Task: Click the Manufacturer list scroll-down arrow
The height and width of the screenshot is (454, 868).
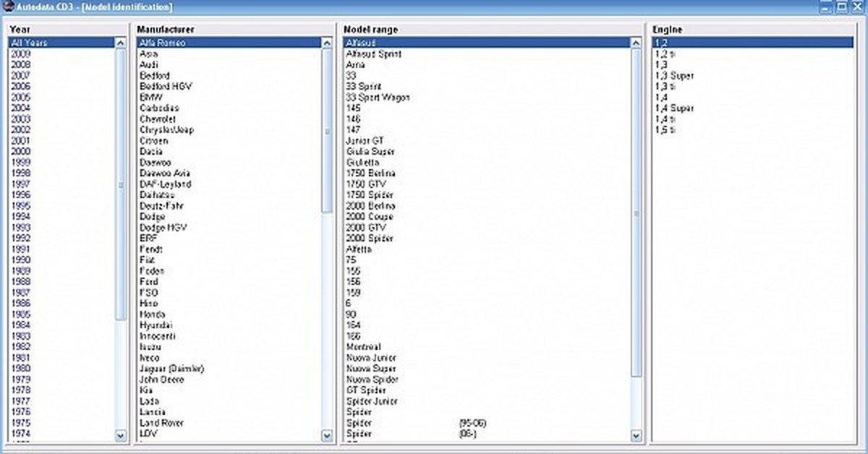Action: pos(327,435)
